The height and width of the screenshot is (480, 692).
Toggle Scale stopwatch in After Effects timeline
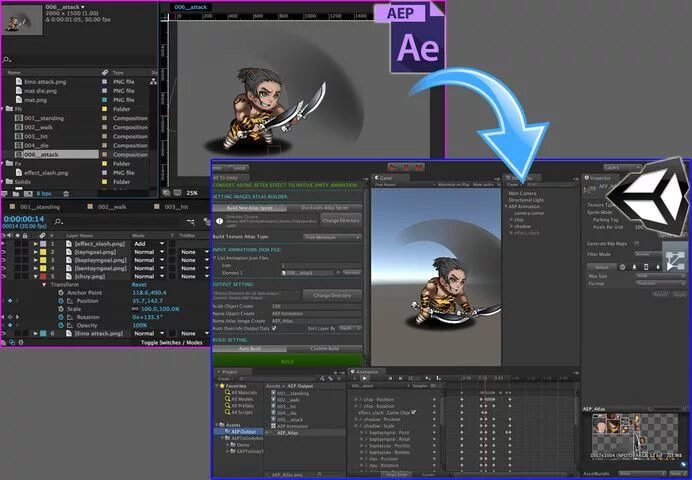(61, 309)
